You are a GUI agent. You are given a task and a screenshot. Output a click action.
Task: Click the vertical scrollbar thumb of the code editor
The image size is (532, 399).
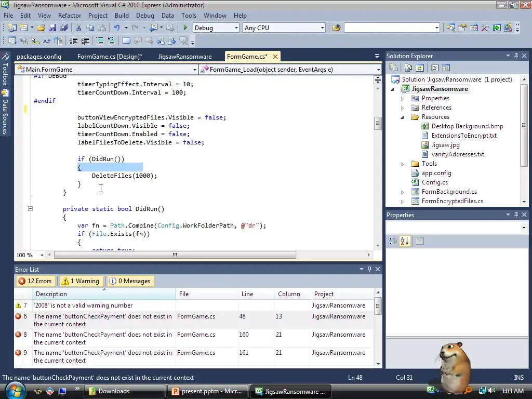pos(378,123)
